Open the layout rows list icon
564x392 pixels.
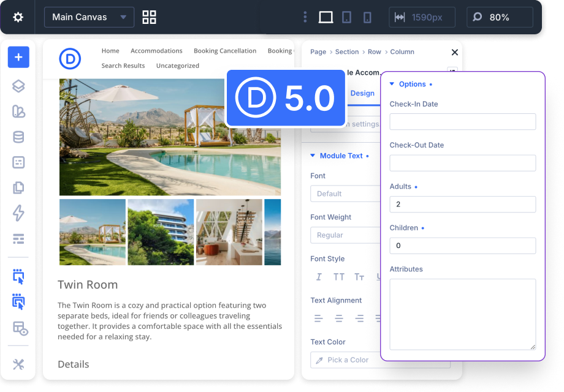coord(18,239)
